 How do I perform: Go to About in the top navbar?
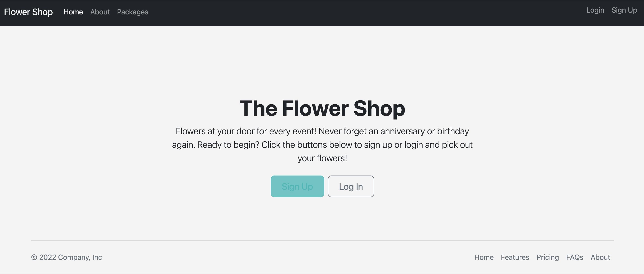pyautogui.click(x=100, y=12)
